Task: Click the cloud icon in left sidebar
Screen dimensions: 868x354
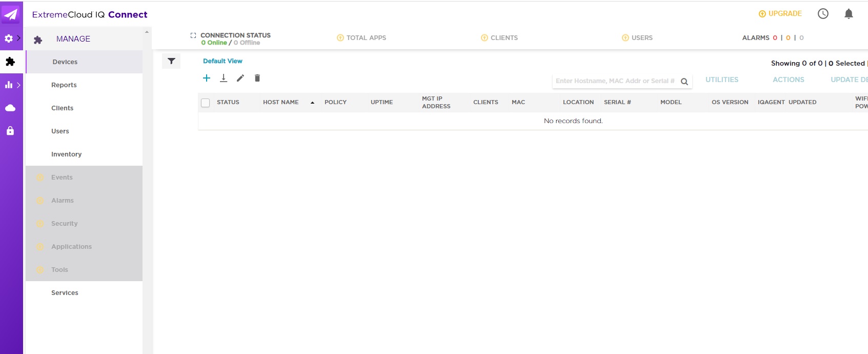Action: click(x=10, y=108)
